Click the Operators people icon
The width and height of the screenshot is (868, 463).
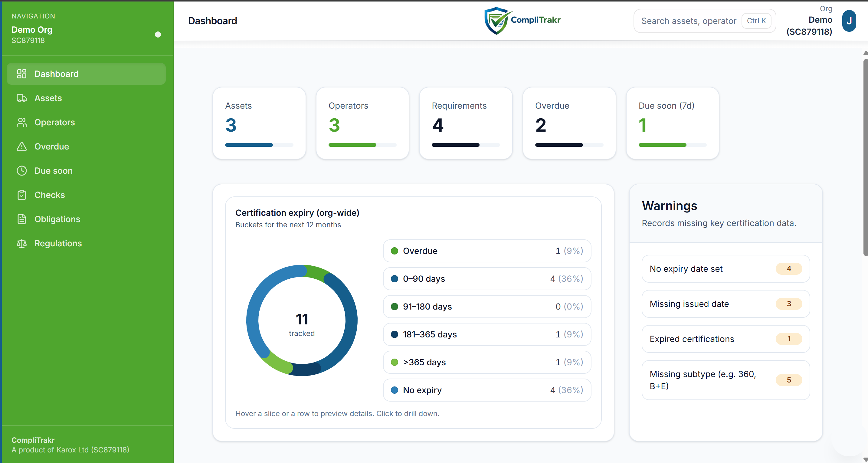pos(22,122)
